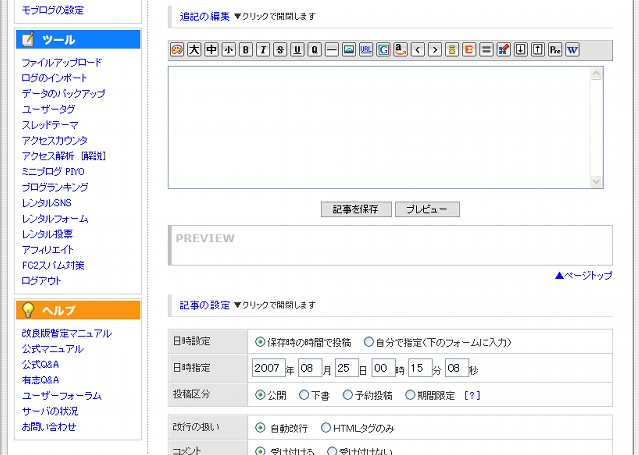Insert URL link icon
Screen dimensions: 639x455
point(366,50)
